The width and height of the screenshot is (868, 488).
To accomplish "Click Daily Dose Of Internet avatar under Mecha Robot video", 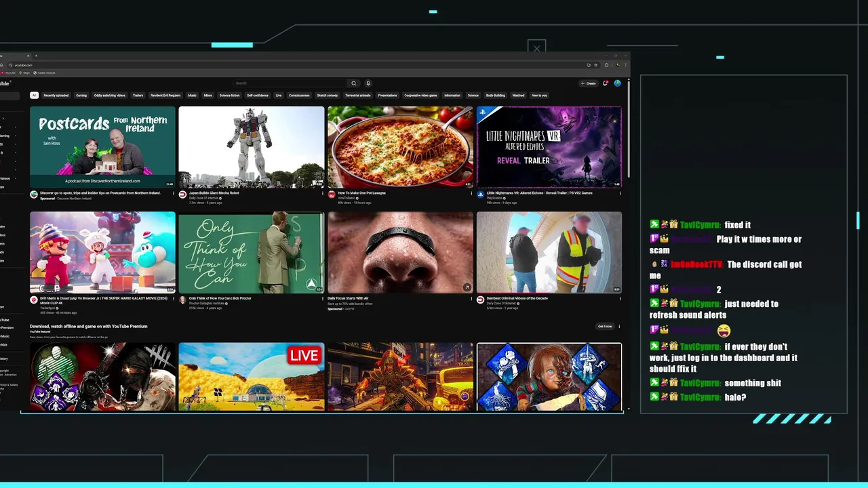I will click(182, 195).
